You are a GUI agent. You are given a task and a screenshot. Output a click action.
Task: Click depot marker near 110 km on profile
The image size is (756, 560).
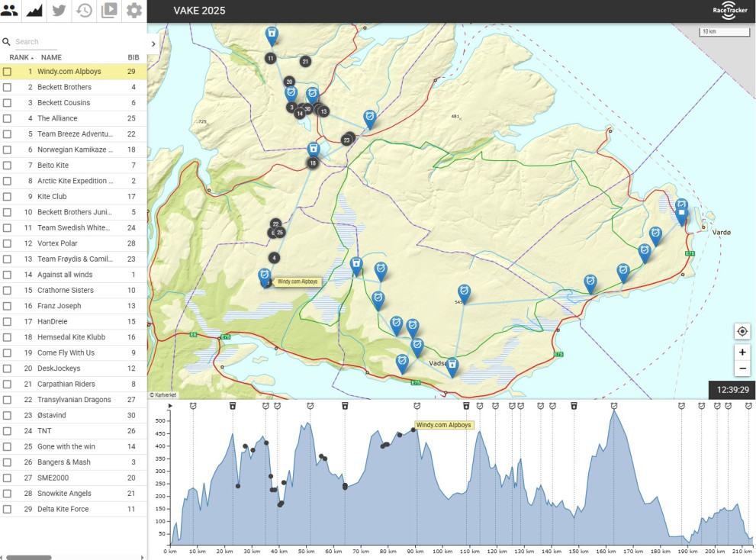pos(466,406)
